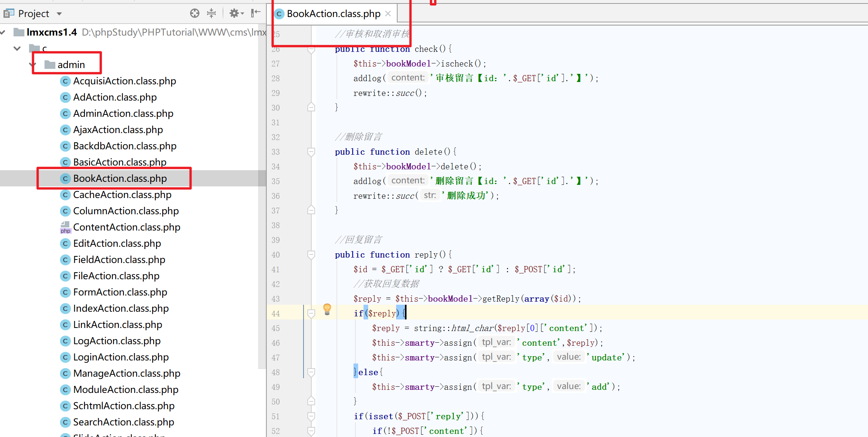Click fold end marker on line 37
868x437 pixels.
(311, 210)
